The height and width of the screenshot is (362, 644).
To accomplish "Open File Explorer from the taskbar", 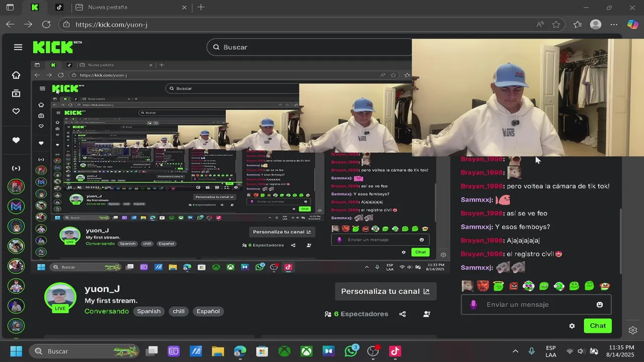I will [x=217, y=351].
